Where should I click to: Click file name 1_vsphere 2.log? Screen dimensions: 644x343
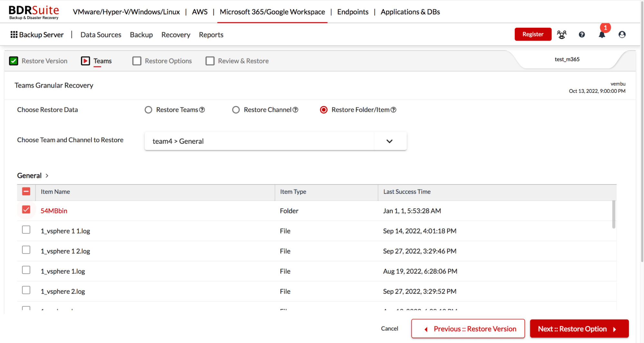63,291
